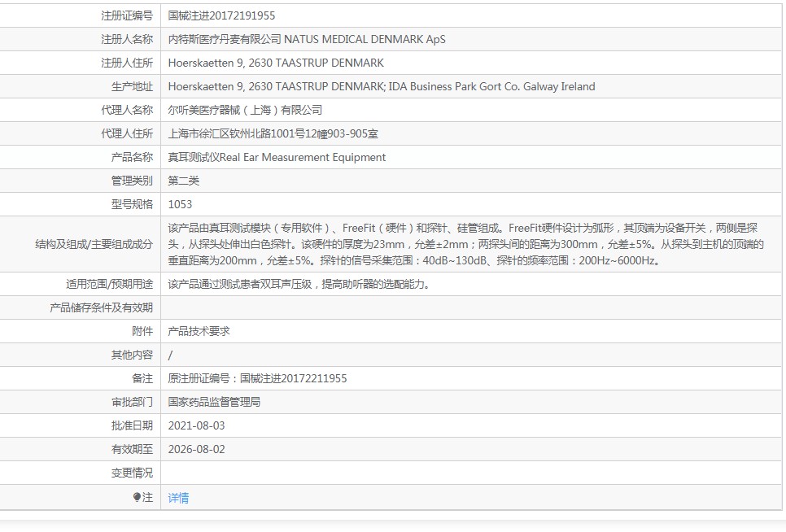Select registration number 国械注进20172191955
This screenshot has width=786, height=532.
(x=221, y=15)
